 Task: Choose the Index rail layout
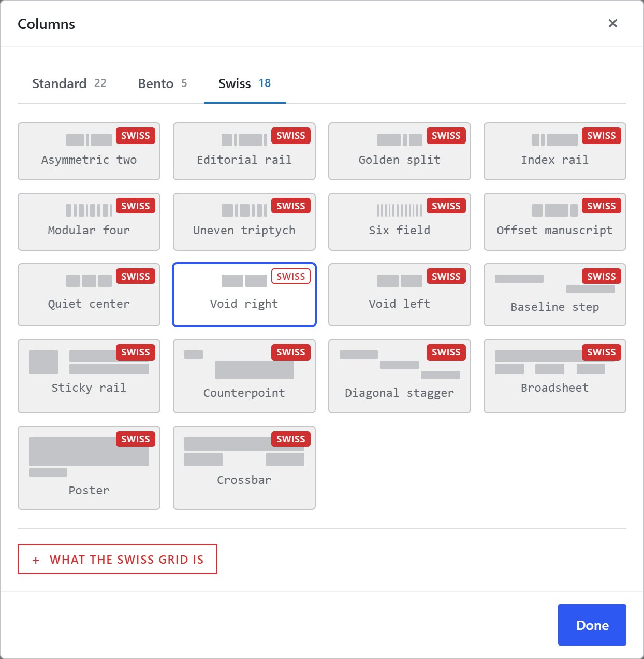(555, 151)
